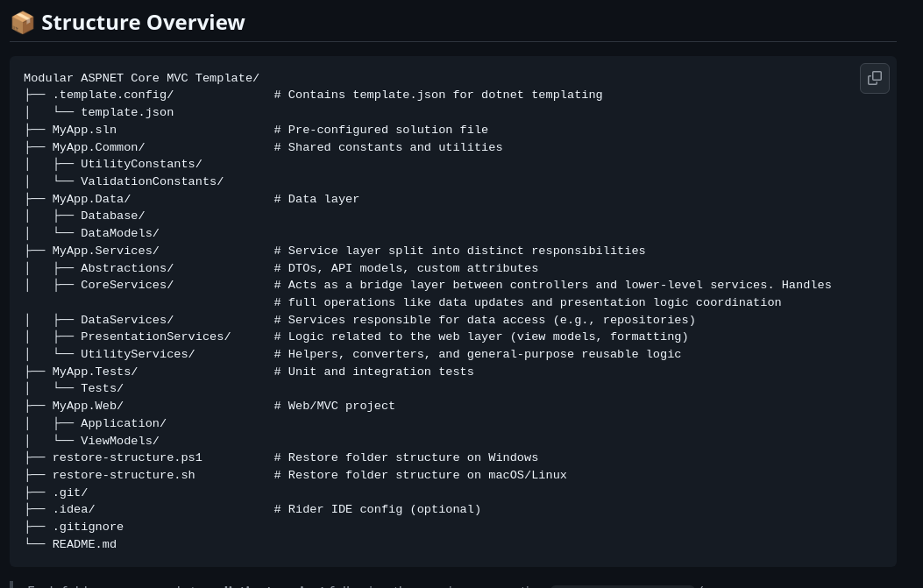Click the MyApp.Services/ folder line

tap(105, 251)
